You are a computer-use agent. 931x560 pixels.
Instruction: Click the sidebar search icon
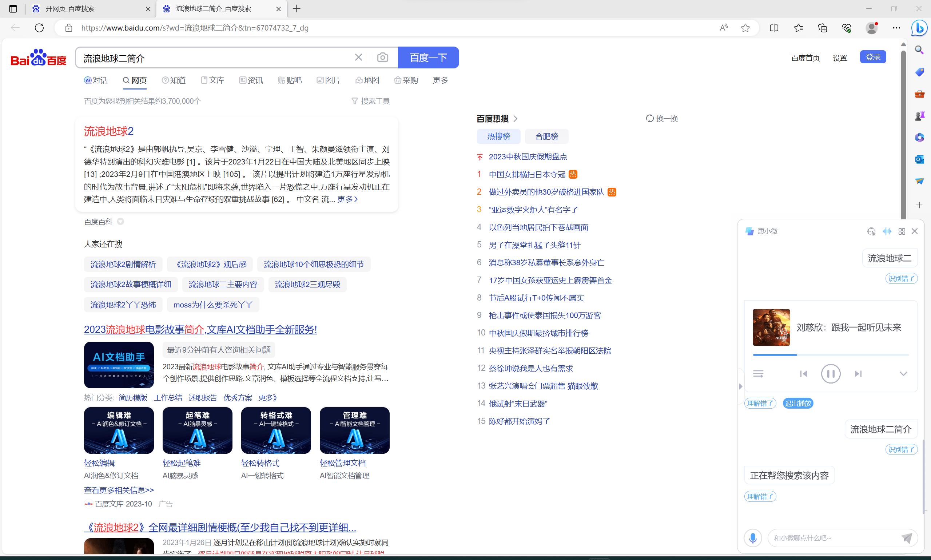[x=919, y=50]
